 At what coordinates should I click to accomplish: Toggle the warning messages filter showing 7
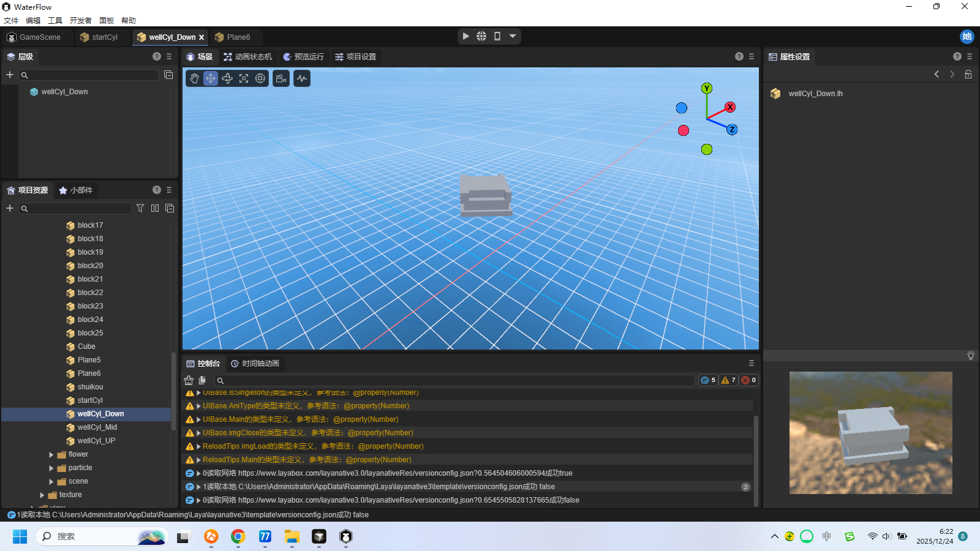[728, 380]
